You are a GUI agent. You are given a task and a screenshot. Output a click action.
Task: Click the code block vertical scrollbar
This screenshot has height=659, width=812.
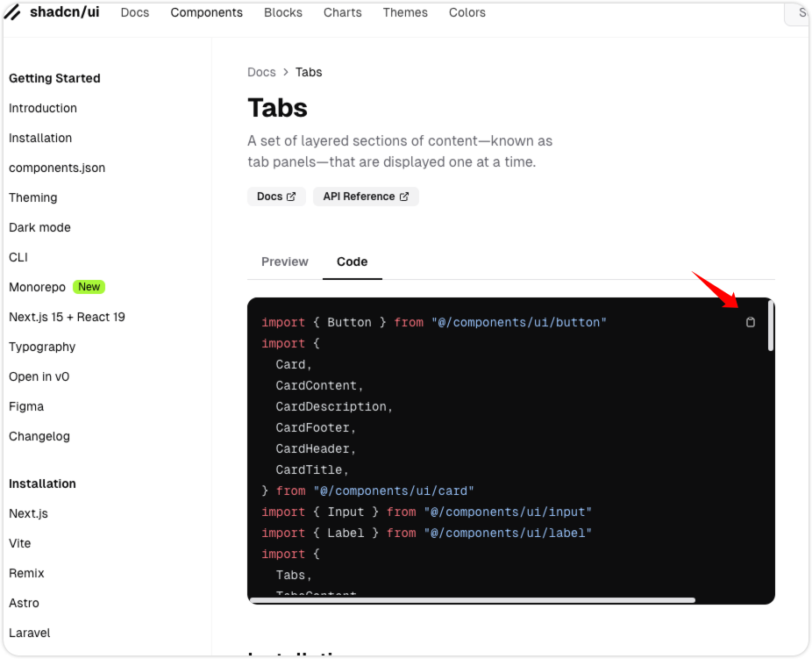click(771, 326)
